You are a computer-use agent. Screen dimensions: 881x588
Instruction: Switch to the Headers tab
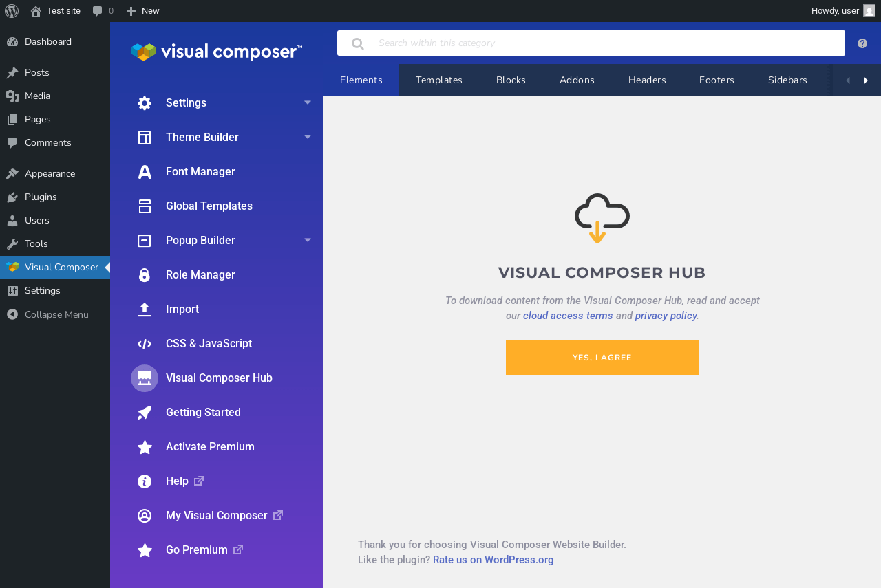click(647, 80)
